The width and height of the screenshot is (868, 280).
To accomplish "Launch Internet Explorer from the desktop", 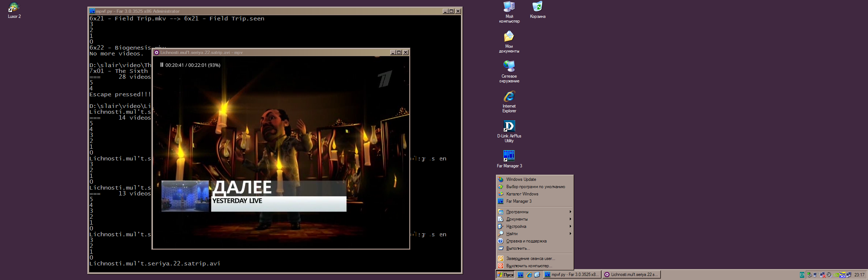I will click(509, 102).
